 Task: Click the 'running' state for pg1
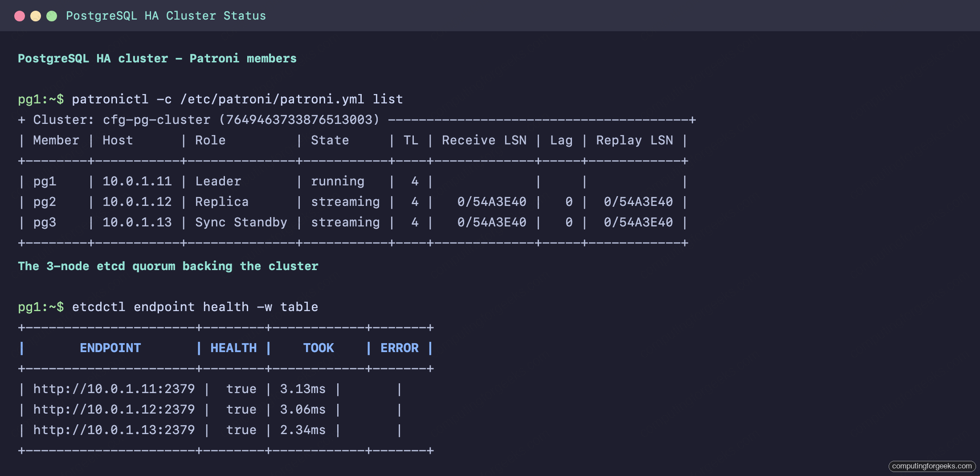(x=338, y=181)
